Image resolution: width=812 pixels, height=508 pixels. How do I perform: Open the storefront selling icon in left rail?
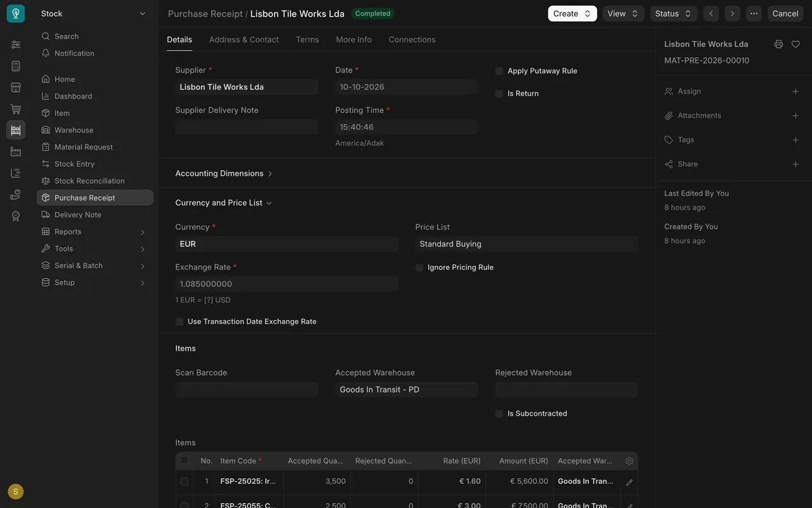point(16,88)
